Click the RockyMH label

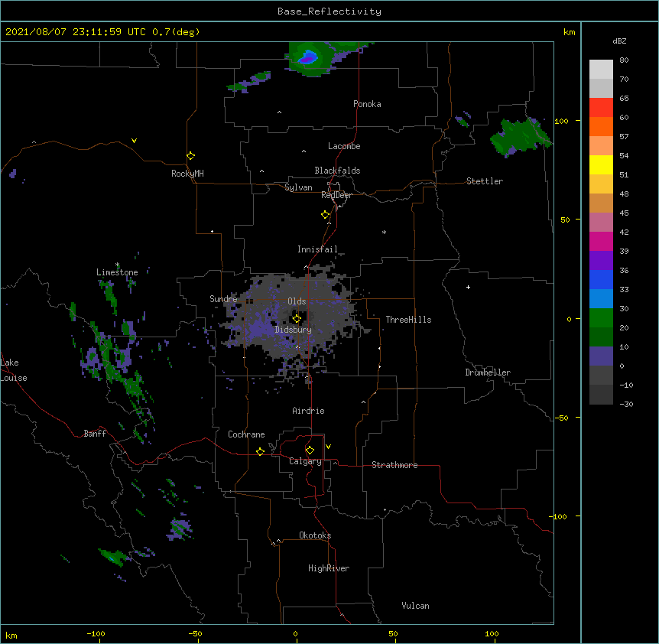pos(187,174)
